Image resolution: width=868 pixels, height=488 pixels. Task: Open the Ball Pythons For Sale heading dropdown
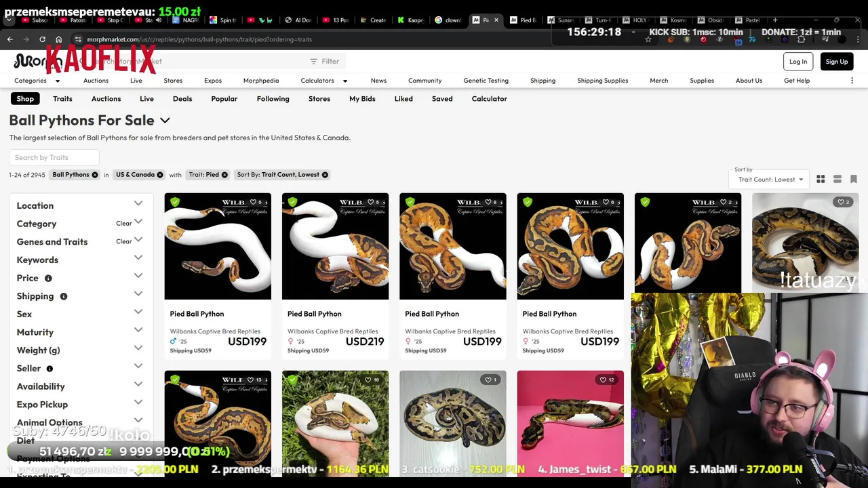[165, 121]
